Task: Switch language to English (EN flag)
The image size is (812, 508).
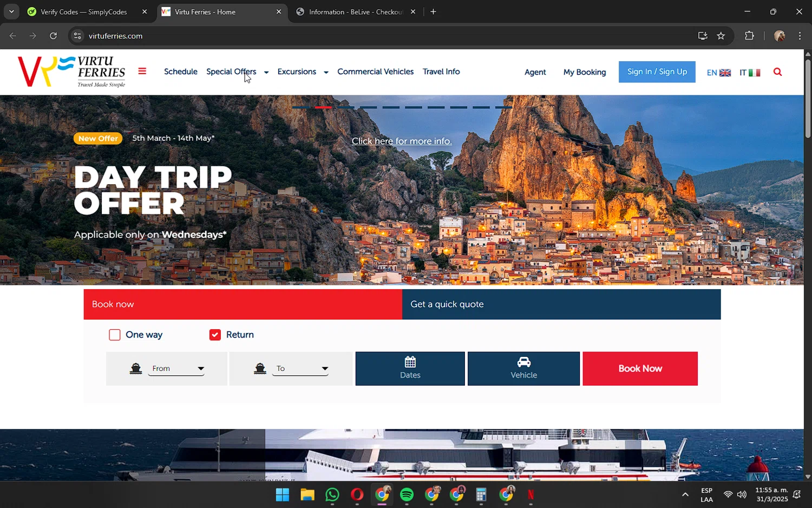Action: tap(718, 73)
